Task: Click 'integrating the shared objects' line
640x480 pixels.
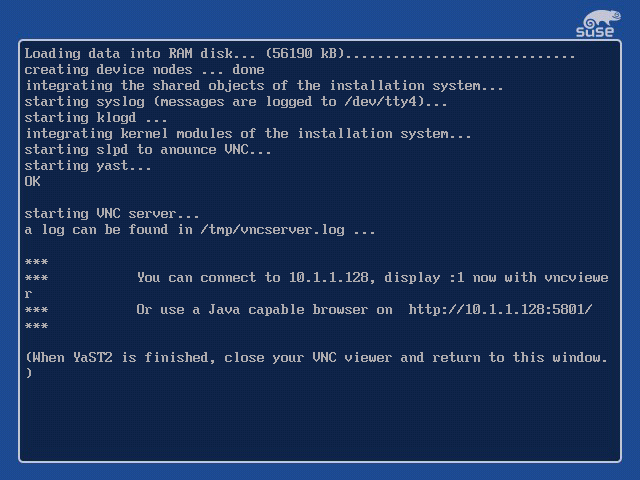Action: pyautogui.click(x=264, y=86)
